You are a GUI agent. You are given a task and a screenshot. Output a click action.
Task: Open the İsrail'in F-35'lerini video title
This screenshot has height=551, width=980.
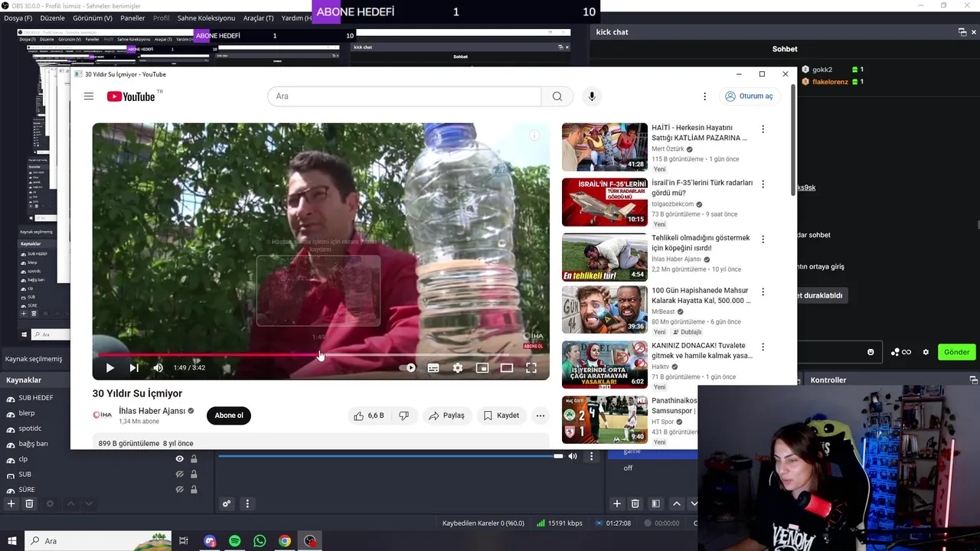coord(702,188)
